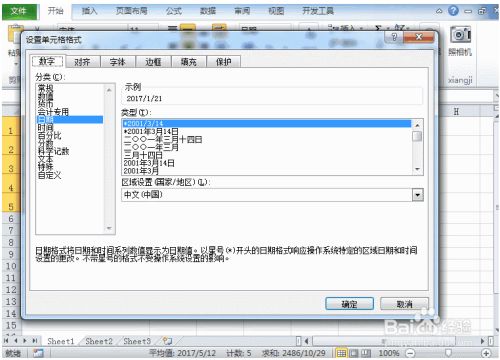This screenshot has width=500, height=360.
Task: Go to the last sheet navigation arrow
Action: pos(35,341)
